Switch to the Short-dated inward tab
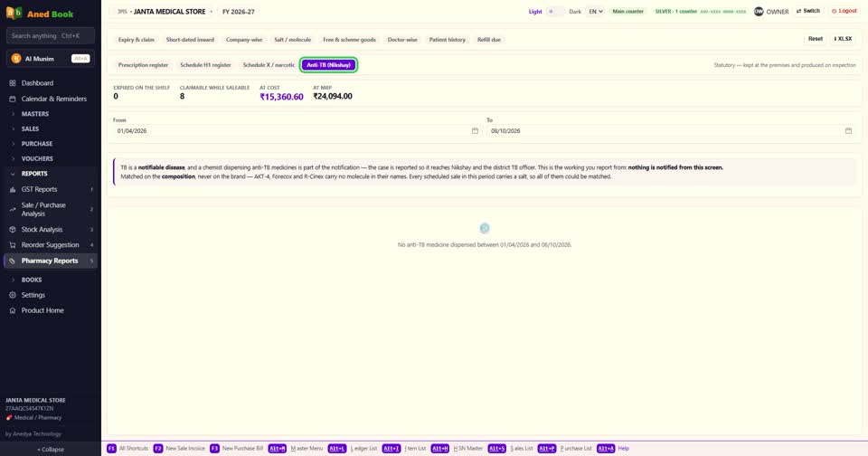This screenshot has width=868, height=456. tap(190, 39)
